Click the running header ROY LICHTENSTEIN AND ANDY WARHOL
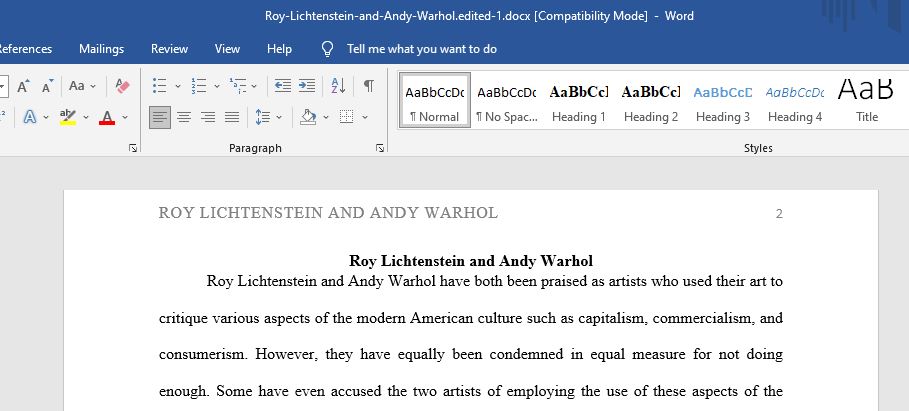The image size is (909, 411). point(328,213)
